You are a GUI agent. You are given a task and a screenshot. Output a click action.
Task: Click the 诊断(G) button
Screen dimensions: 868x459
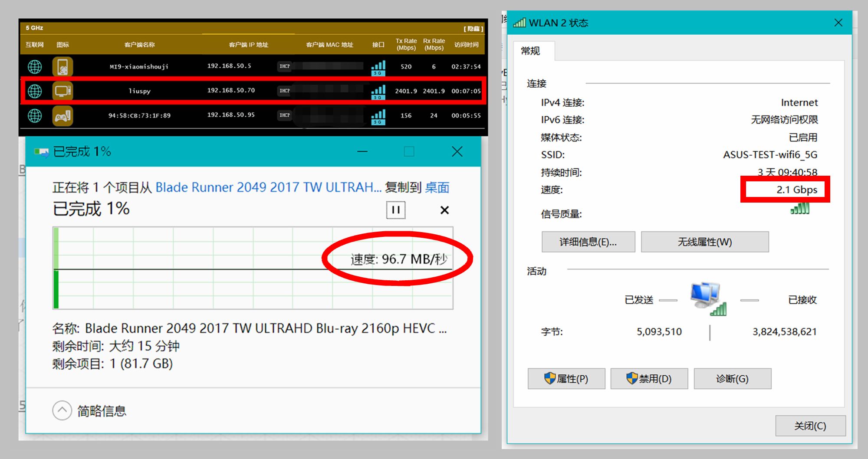click(x=733, y=379)
